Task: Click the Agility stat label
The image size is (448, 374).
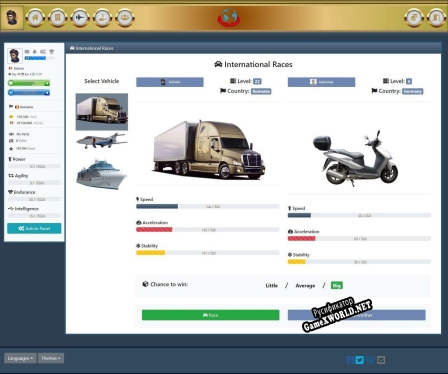Action: click(18, 176)
